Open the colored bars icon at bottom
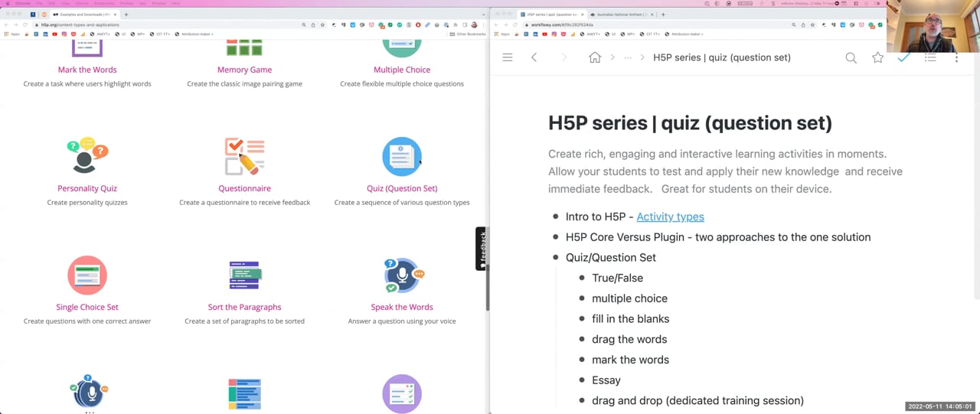This screenshot has height=414, width=980. [x=244, y=394]
